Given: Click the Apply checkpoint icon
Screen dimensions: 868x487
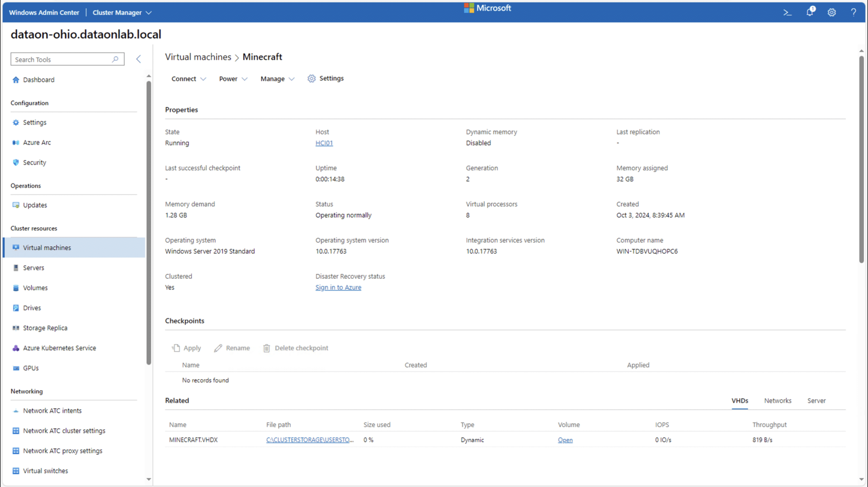Looking at the screenshot, I should click(x=176, y=348).
